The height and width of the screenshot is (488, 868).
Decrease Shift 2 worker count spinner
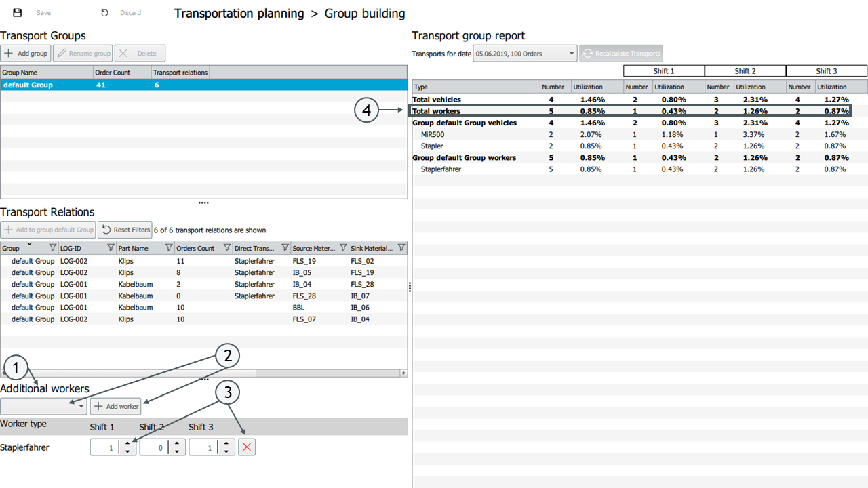[x=177, y=451]
